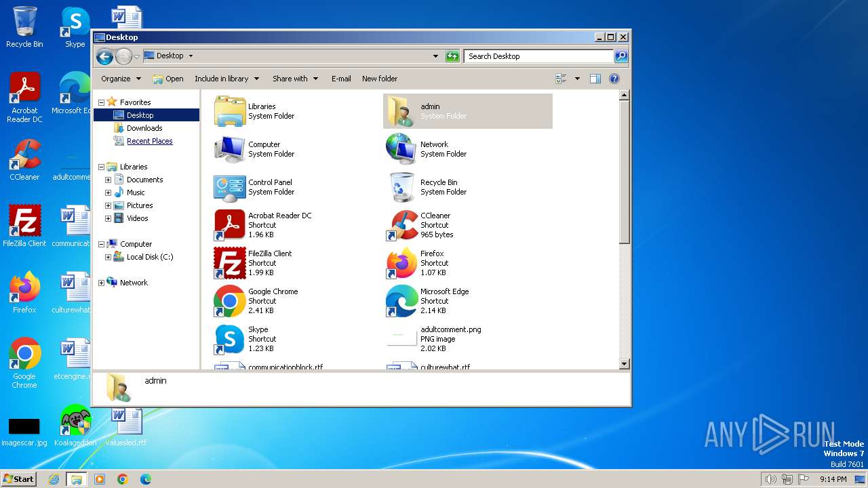868x488 pixels.
Task: Click Open in the Explorer toolbar
Action: coord(168,79)
